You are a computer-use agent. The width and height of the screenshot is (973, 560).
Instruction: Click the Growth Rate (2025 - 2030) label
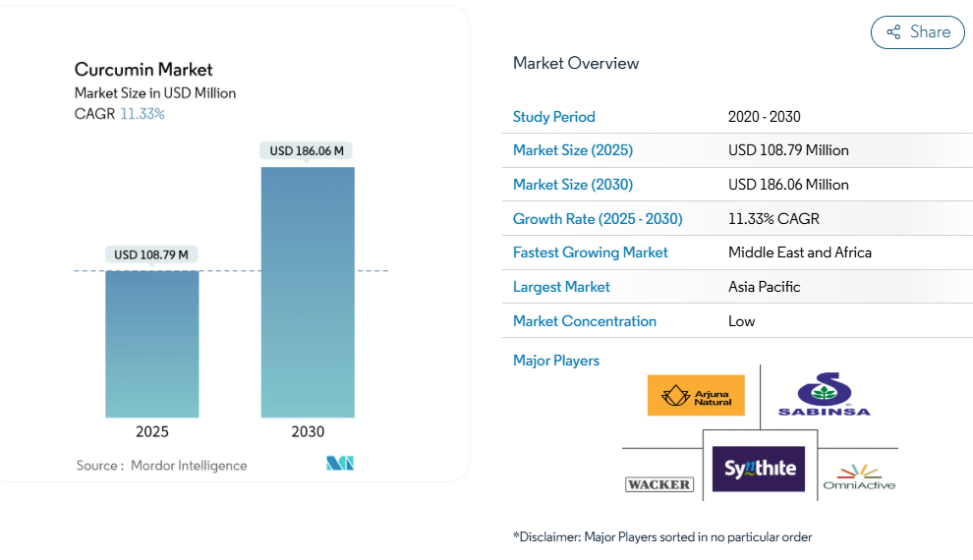point(598,219)
